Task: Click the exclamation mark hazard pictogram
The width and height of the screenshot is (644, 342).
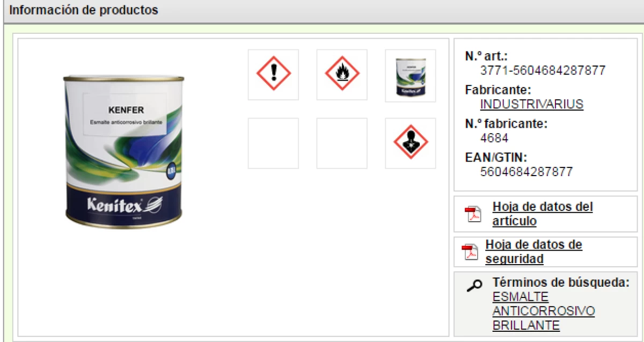Action: (273, 75)
